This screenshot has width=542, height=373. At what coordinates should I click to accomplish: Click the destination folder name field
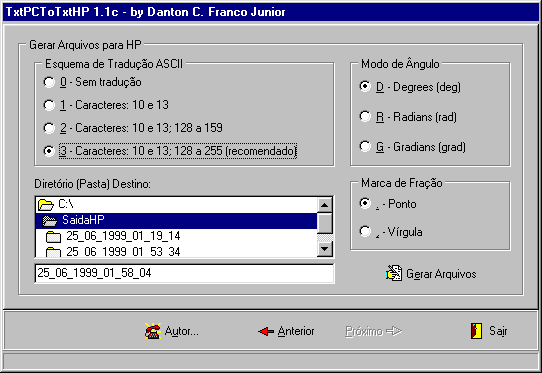(x=185, y=273)
